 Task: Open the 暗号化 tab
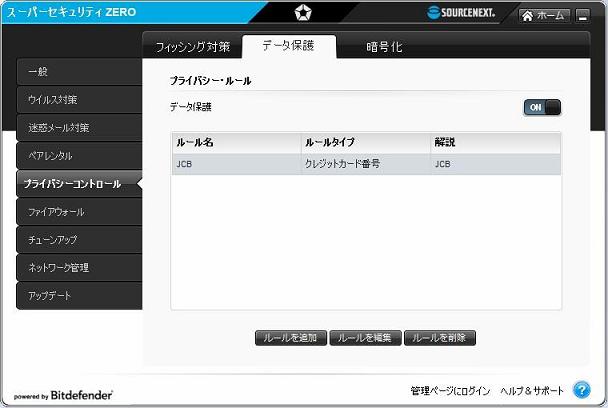tap(384, 47)
